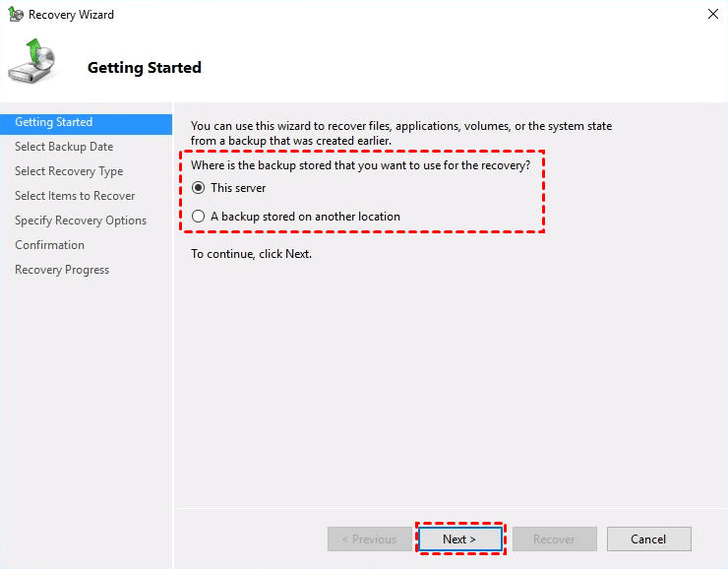Open the Confirmation step in the sidebar

(49, 245)
